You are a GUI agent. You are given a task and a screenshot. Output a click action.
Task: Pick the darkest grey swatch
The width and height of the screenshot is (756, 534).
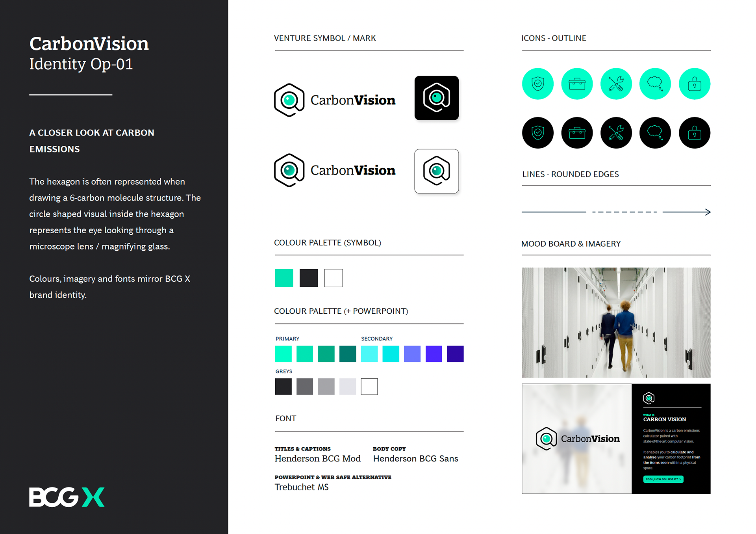(283, 387)
